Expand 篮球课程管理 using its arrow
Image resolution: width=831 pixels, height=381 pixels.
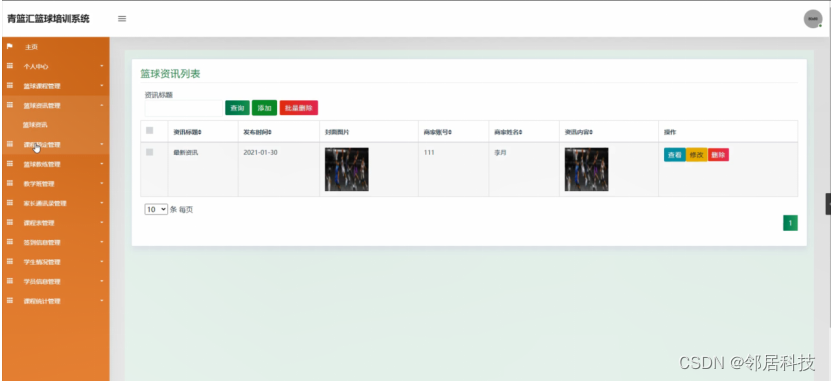pos(101,86)
